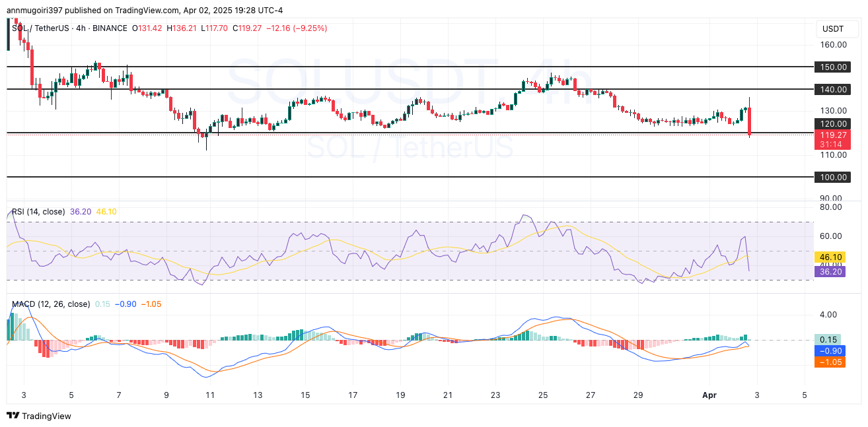868x427 pixels.
Task: Click the Apr marker on the time axis
Action: 708,395
